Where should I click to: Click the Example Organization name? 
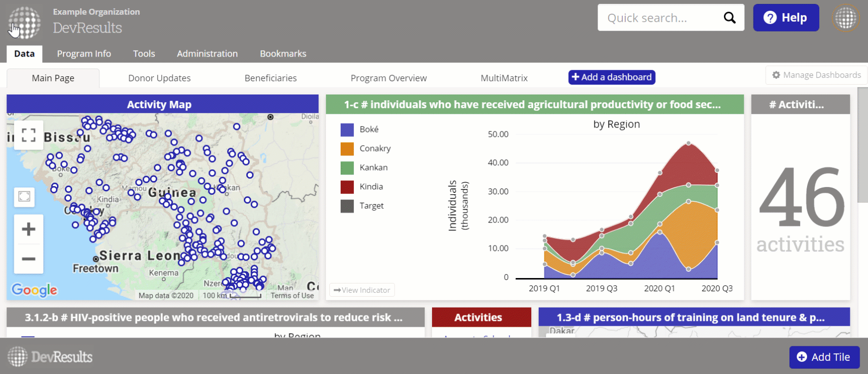[96, 12]
